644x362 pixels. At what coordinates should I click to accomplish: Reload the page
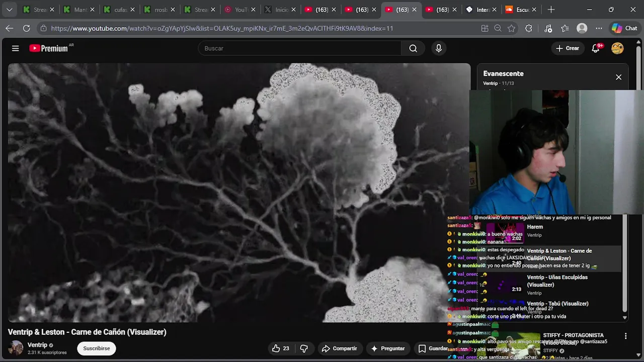click(x=26, y=28)
